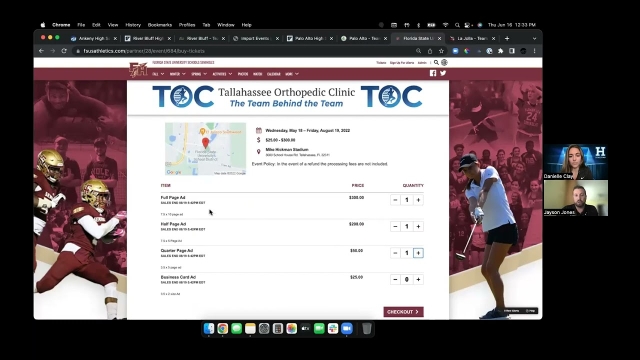Viewport: 640px width, 360px height.
Task: Switch to the Import Events tab
Action: (255, 38)
